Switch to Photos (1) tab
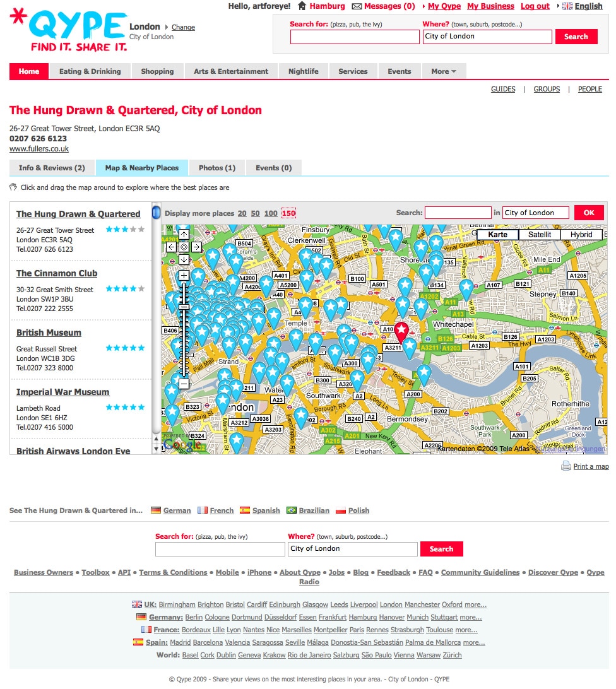616x689 pixels. pos(217,168)
